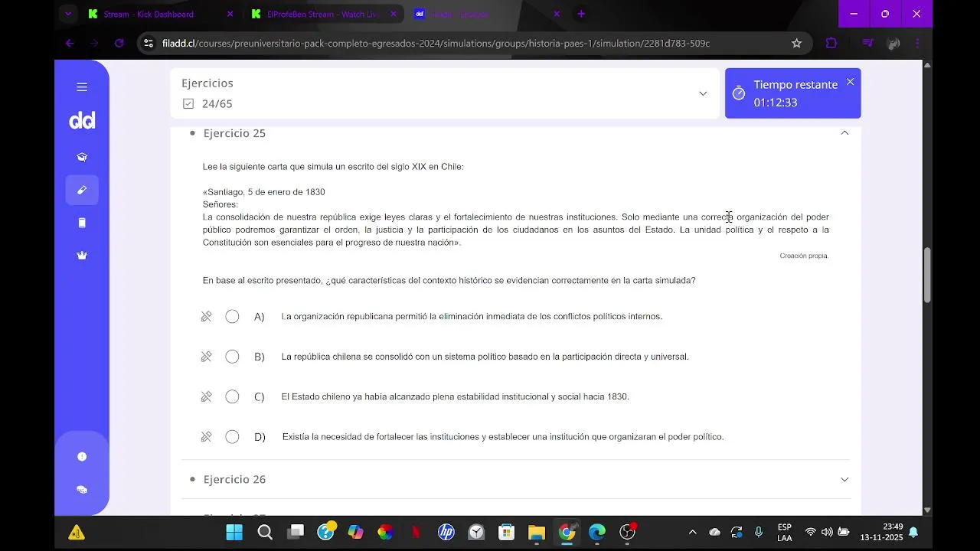This screenshot has height=551, width=980.
Task: Open the clock and date panel
Action: click(882, 533)
